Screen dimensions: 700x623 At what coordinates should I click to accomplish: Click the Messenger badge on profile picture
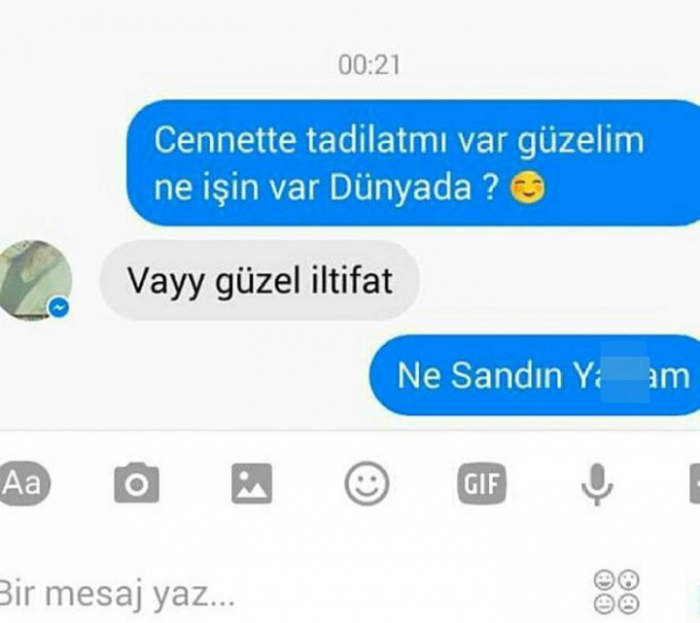[x=59, y=307]
